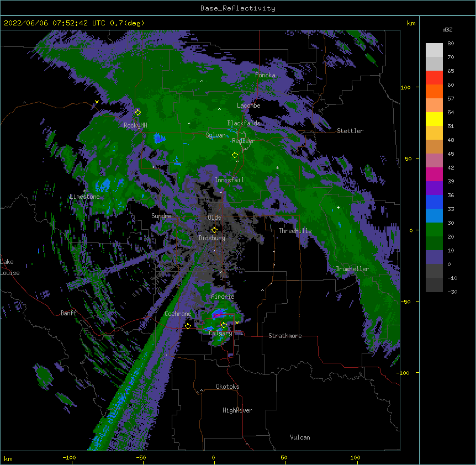Click the Vulcan label

pyautogui.click(x=300, y=437)
